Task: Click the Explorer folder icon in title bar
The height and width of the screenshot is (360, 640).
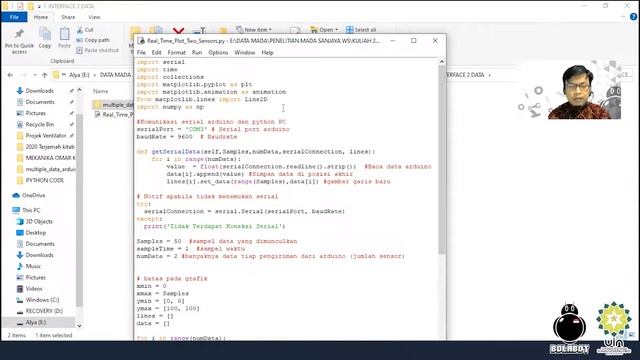Action: 5,6
